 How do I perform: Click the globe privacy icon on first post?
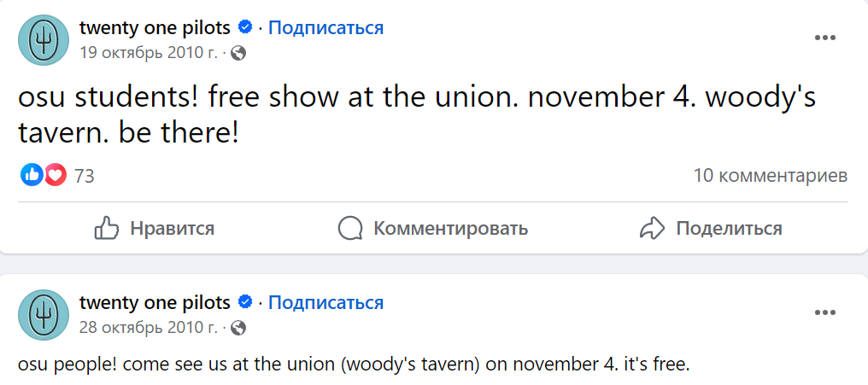tap(239, 53)
